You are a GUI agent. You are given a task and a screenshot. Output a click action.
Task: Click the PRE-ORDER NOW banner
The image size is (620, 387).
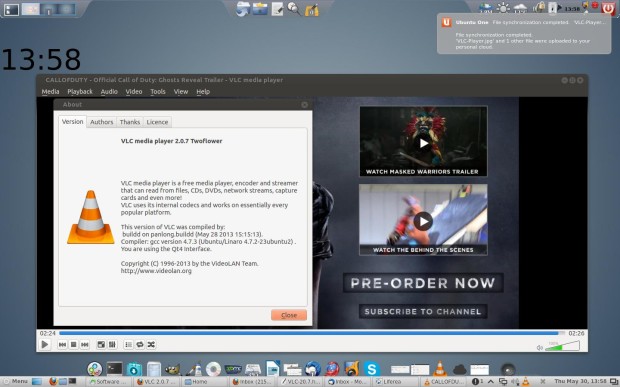tap(423, 283)
